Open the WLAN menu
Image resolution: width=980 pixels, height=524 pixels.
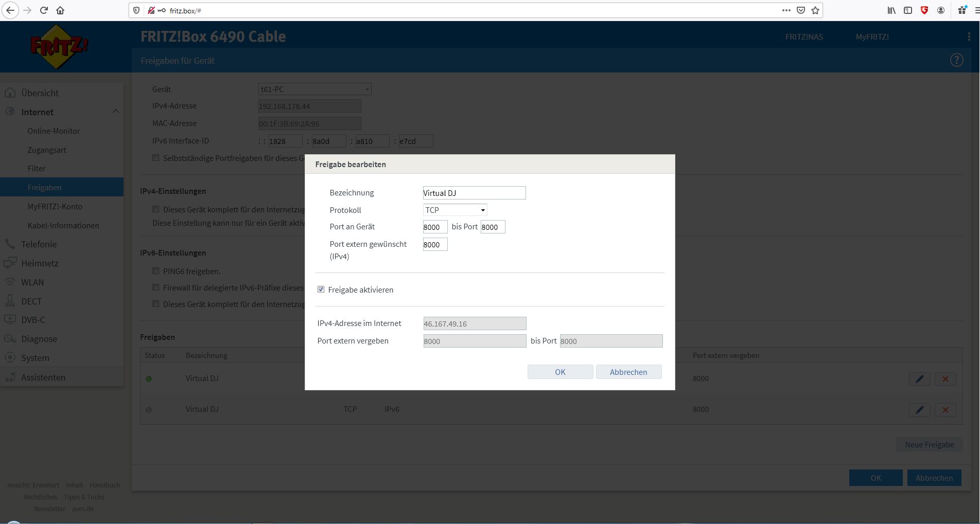coord(32,282)
